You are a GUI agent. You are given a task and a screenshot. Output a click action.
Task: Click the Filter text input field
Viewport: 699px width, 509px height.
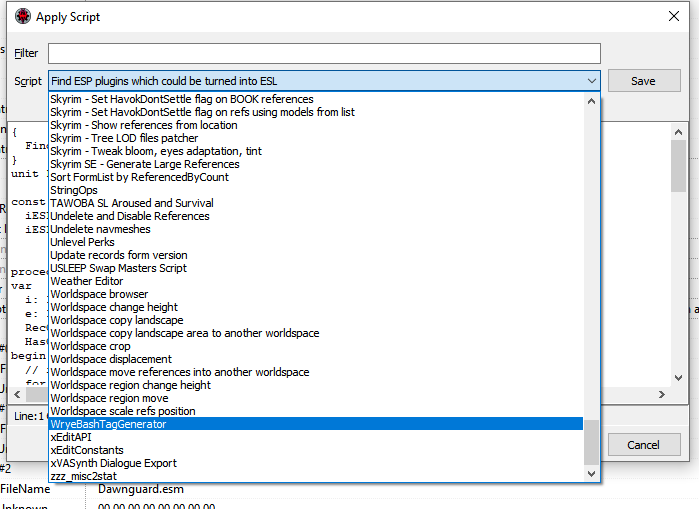tap(324, 53)
